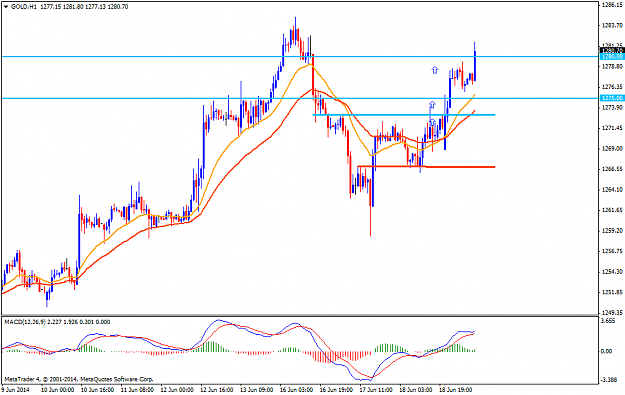Click the blue 1280.00 price label

click(612, 57)
